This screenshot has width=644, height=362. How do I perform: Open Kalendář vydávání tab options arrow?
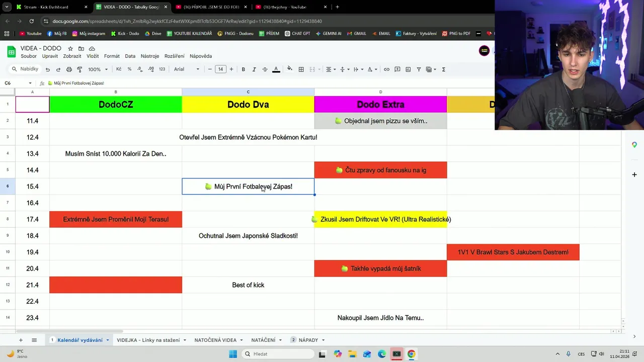click(107, 340)
